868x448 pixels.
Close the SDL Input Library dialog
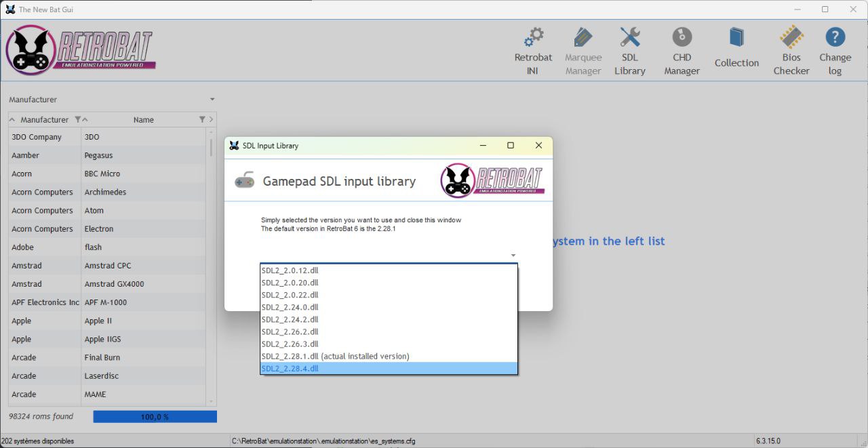(538, 146)
